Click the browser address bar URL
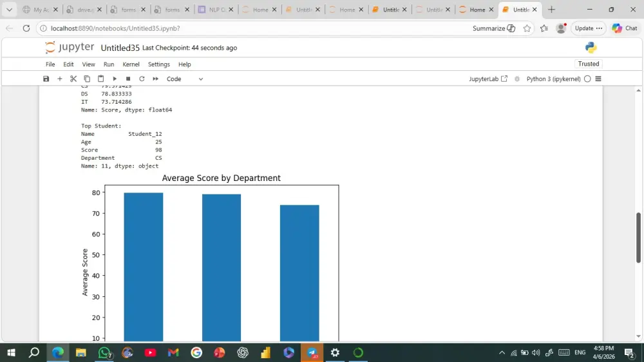Image resolution: width=644 pixels, height=362 pixels. point(115,28)
